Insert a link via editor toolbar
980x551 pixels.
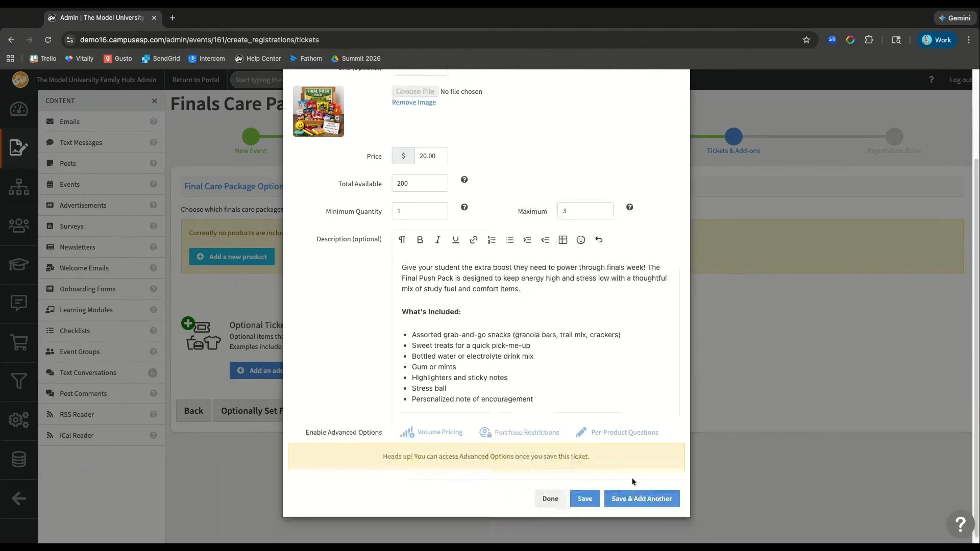(474, 240)
